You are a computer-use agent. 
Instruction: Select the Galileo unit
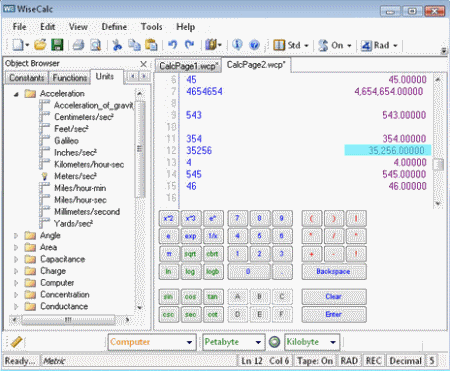[66, 141]
